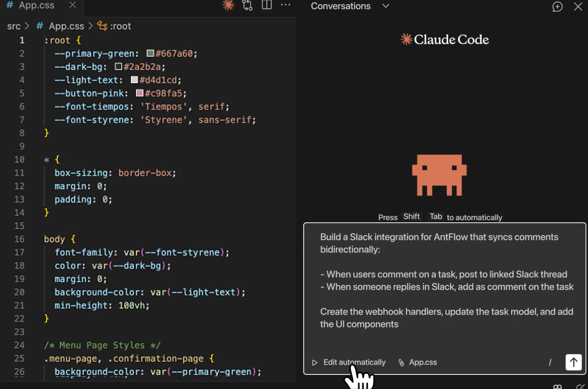Click the src breadcrumb segment
Image resolution: width=588 pixels, height=389 pixels.
point(14,26)
